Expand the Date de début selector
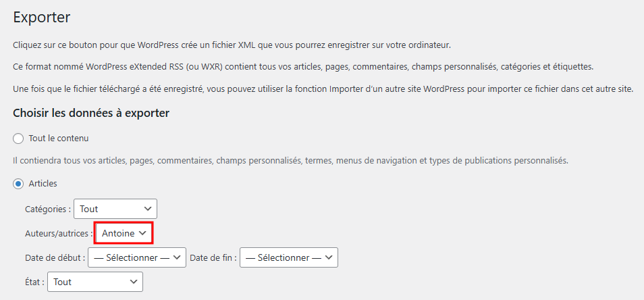 coord(137,257)
